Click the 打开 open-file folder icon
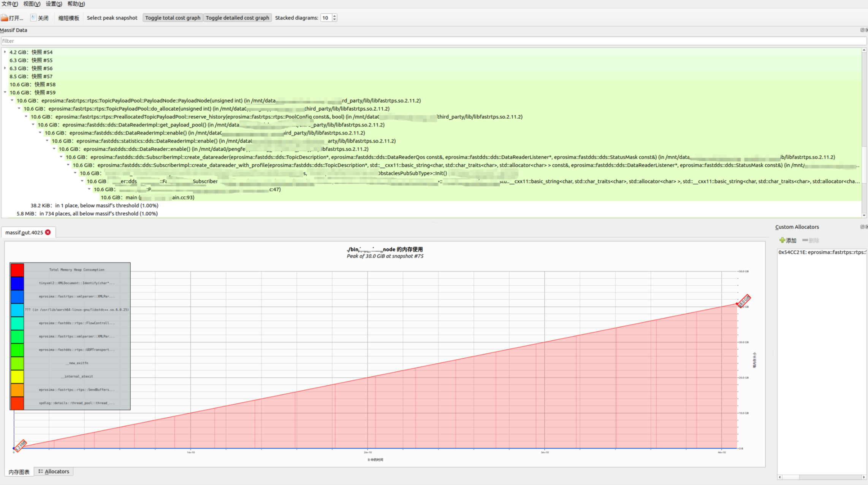This screenshot has width=868, height=485. tap(5, 18)
